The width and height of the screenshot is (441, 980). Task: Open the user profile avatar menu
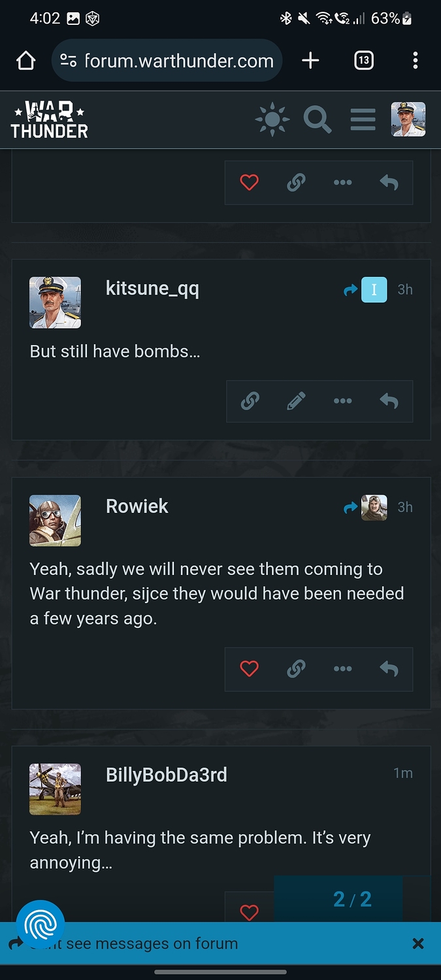[408, 120]
